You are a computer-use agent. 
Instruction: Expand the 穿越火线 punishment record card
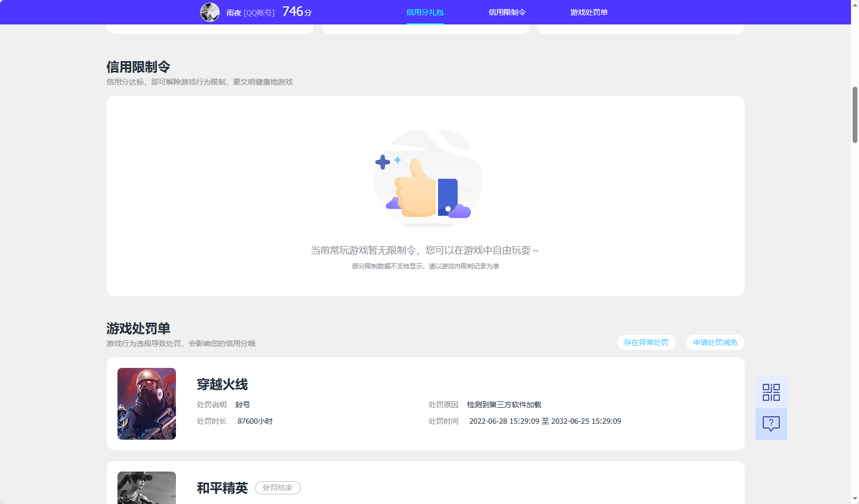tap(425, 404)
